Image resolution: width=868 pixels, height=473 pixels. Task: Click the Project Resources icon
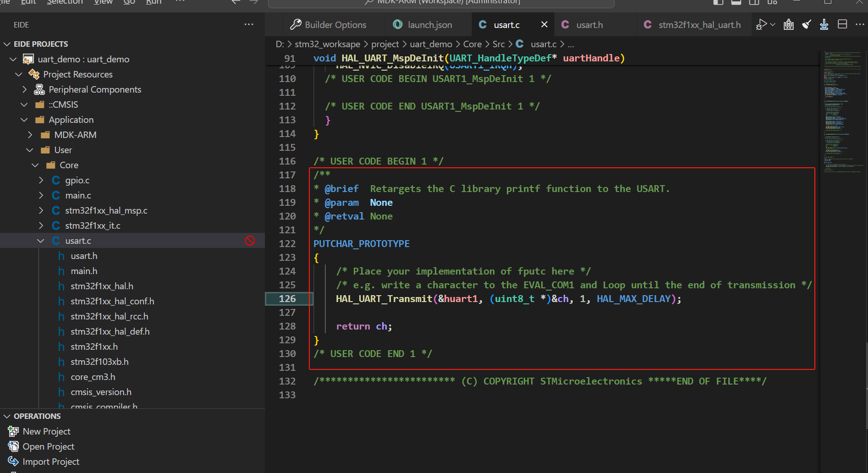[34, 74]
